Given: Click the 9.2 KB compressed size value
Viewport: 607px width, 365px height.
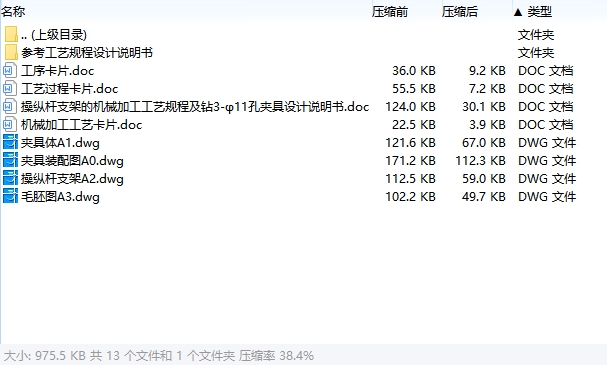Looking at the screenshot, I should pyautogui.click(x=487, y=71).
